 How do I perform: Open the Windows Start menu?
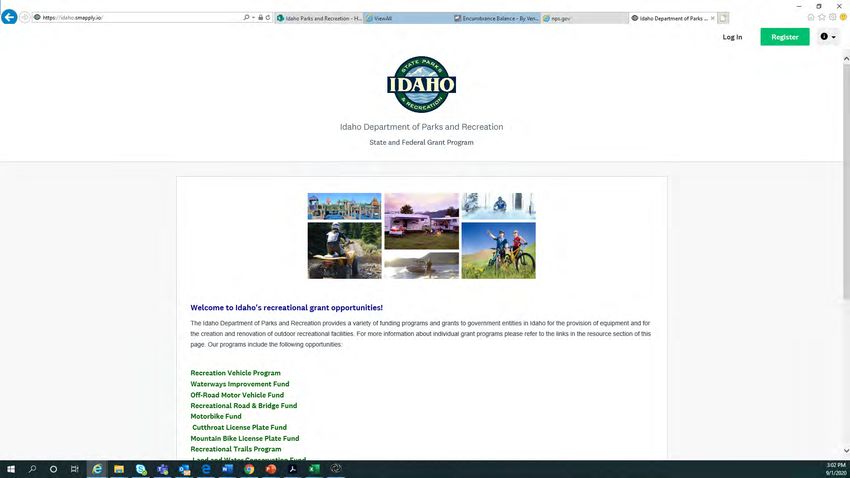[10, 469]
